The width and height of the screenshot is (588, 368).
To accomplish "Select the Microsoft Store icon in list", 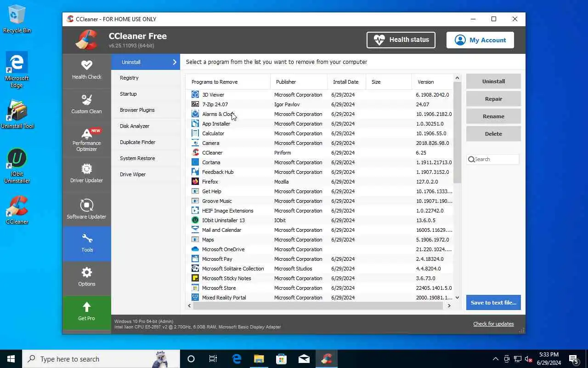I will point(195,288).
